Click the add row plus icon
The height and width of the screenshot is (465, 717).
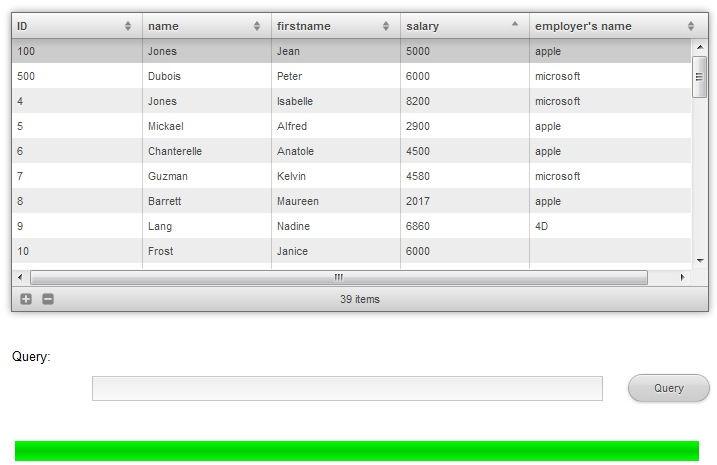click(x=26, y=299)
